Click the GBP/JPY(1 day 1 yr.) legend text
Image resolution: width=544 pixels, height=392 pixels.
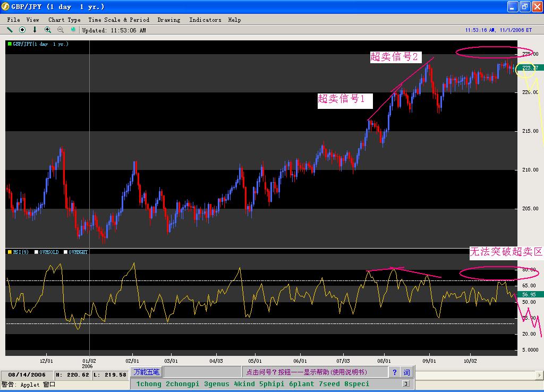coord(40,44)
